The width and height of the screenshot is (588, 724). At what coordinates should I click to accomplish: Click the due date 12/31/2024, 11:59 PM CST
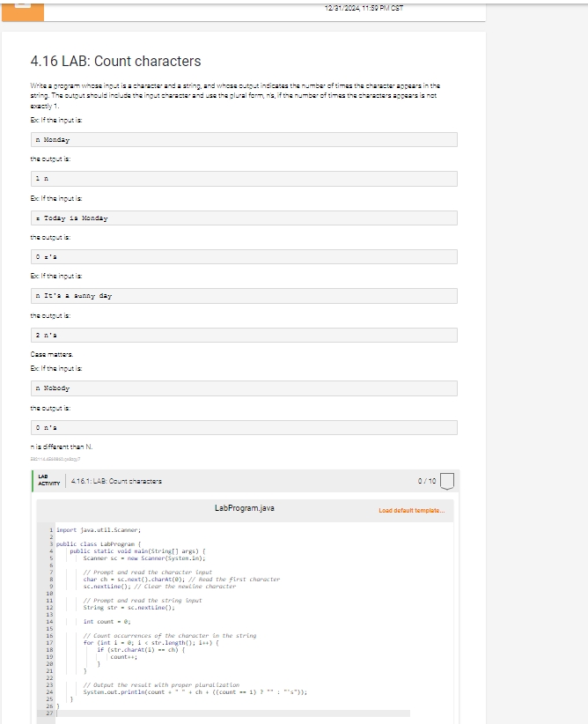click(364, 8)
